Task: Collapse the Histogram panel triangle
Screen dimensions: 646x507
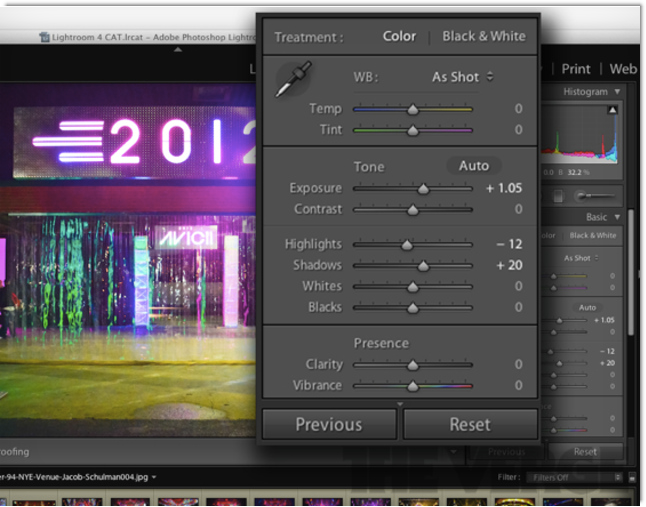Action: pos(617,91)
